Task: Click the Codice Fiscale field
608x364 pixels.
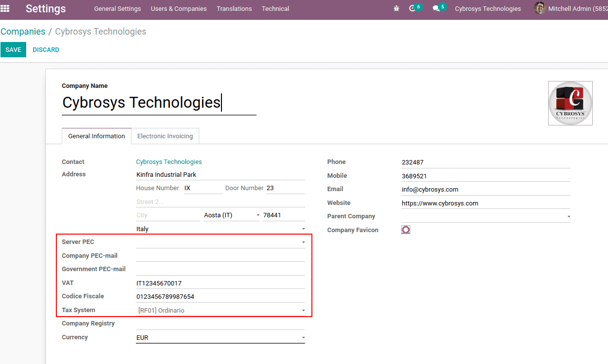Action: coord(220,297)
